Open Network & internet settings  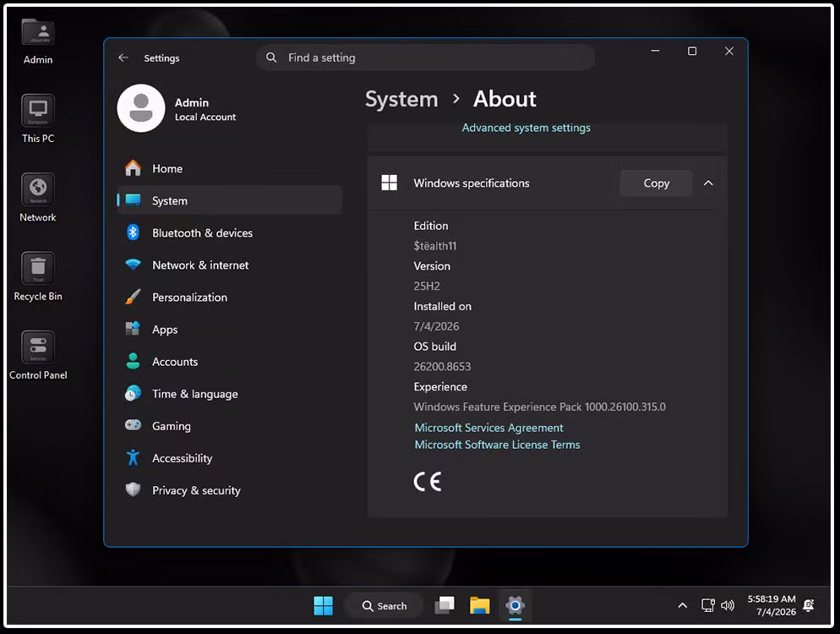[x=229, y=265]
